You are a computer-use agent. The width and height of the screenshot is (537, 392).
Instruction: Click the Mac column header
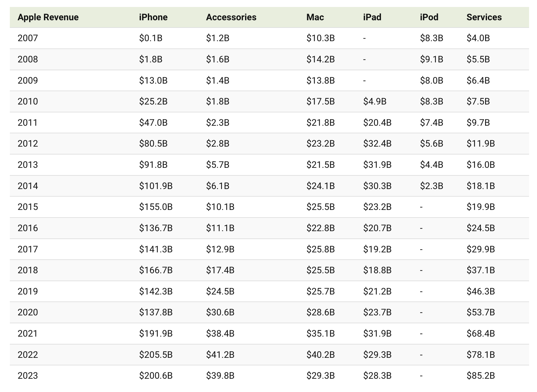(x=315, y=17)
